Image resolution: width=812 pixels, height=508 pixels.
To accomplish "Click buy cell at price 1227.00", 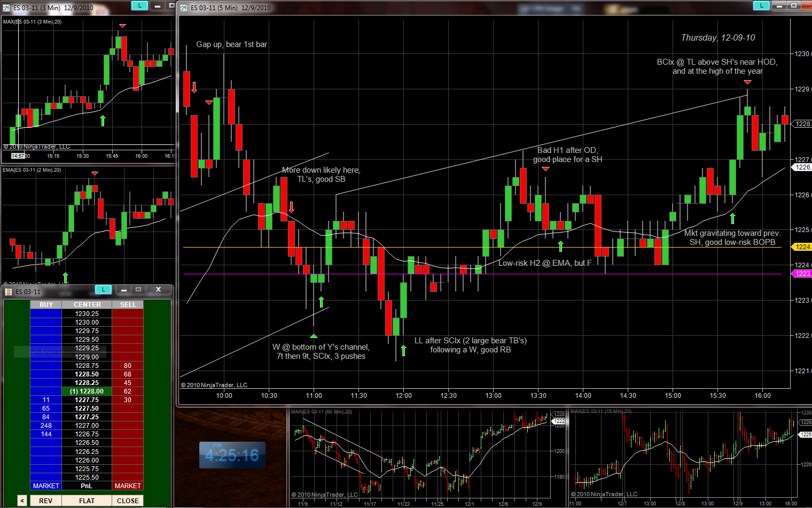I will point(46,426).
